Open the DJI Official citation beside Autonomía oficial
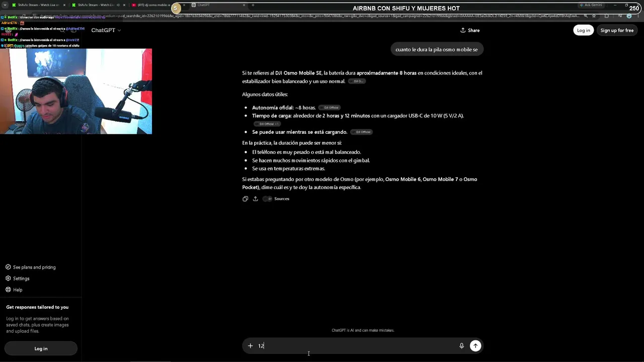 [330, 108]
